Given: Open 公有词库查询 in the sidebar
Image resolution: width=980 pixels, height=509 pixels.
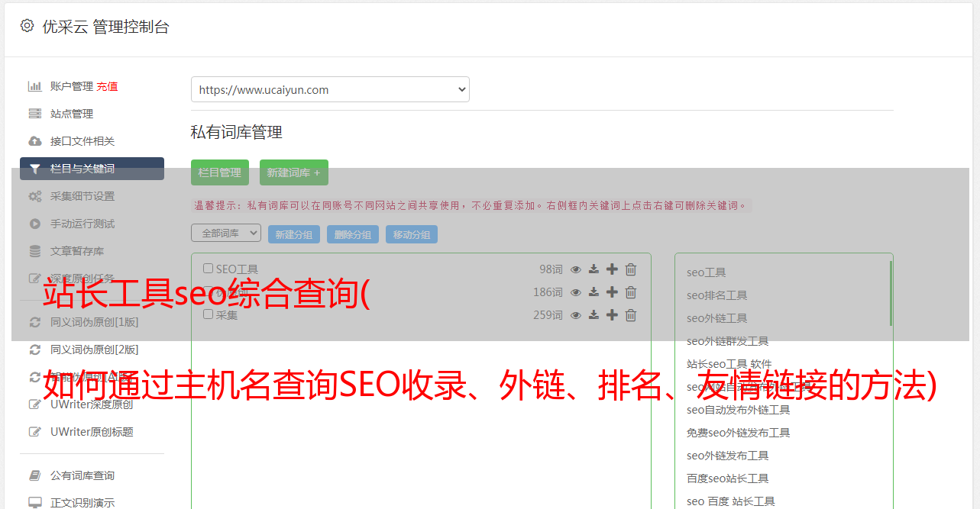Looking at the screenshot, I should 82,475.
